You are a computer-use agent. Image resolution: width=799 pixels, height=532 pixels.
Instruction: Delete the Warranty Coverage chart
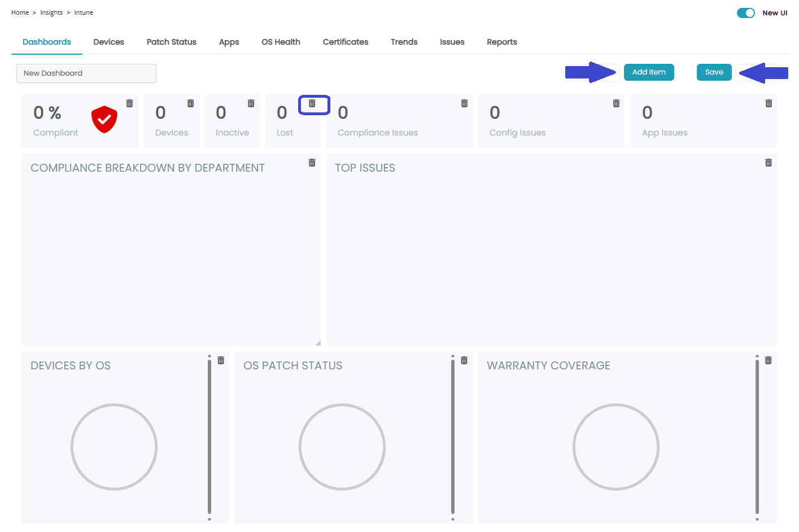click(x=769, y=360)
